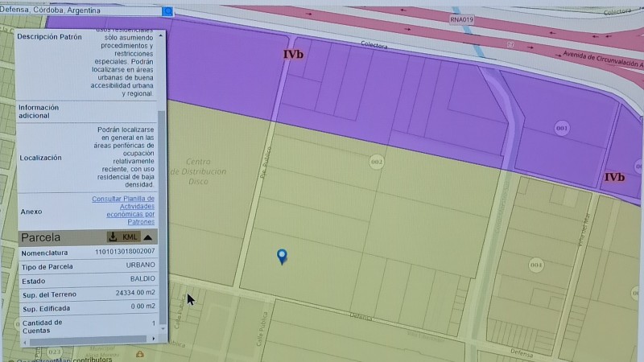The image size is (644, 362).
Task: Click the IVb zone label near Colectora
Action: pos(292,55)
